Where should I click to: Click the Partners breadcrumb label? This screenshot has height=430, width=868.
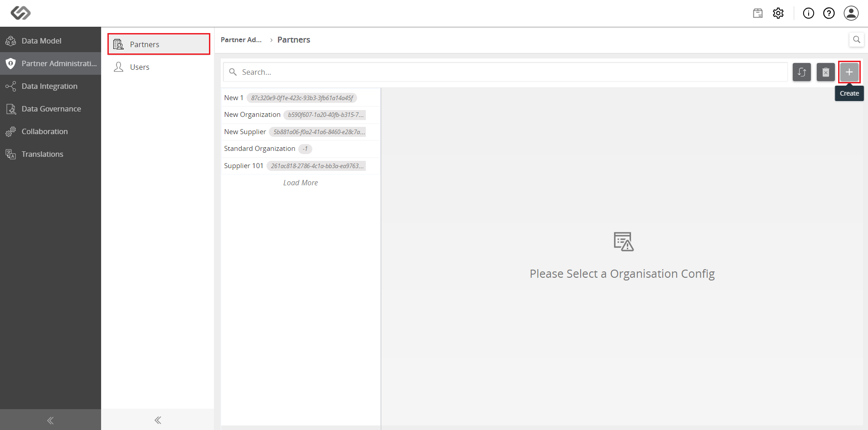[x=294, y=40]
